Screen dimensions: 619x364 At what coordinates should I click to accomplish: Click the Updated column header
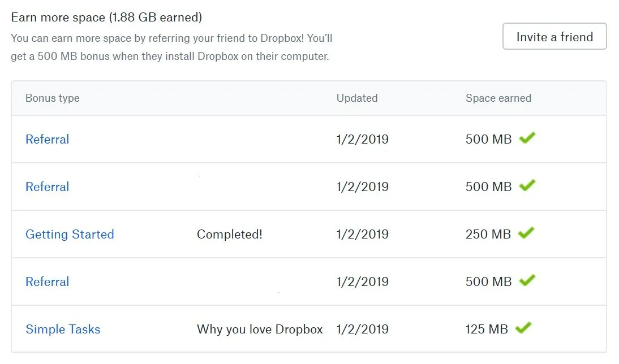(x=357, y=98)
